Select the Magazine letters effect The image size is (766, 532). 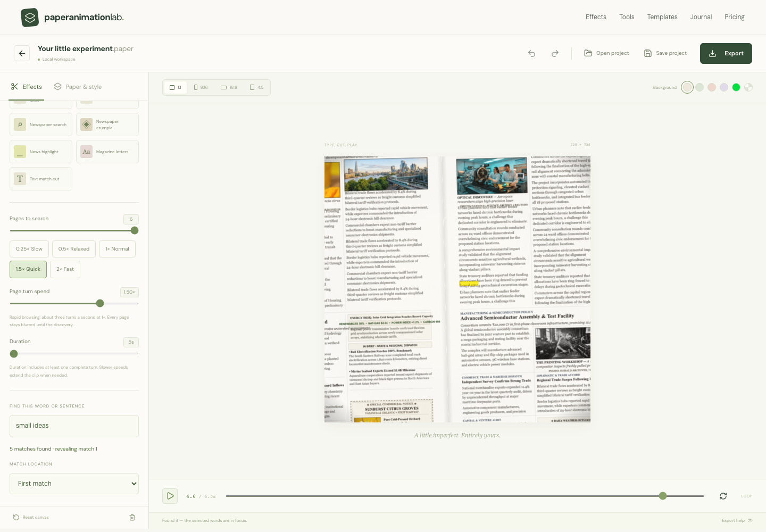coord(107,152)
